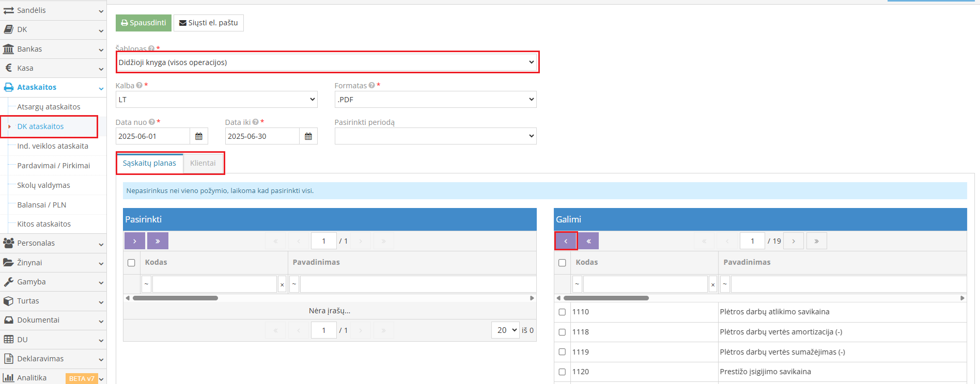Click the help icon next to Kalba
Viewport: 980px width, 384px height.
pyautogui.click(x=139, y=86)
